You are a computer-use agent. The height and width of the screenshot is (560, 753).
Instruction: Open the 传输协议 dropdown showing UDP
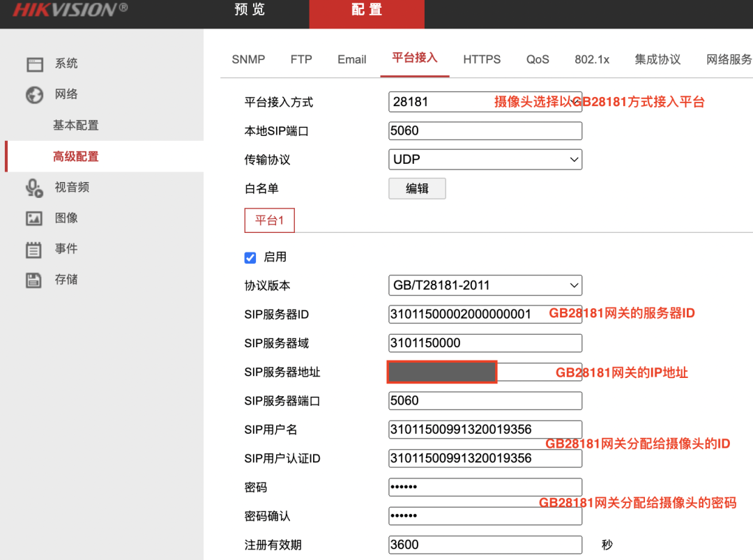tap(485, 159)
